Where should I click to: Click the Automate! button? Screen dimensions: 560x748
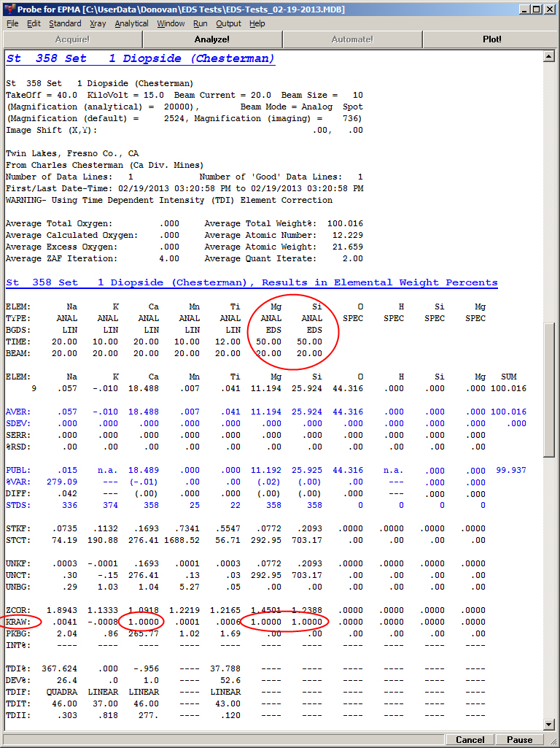(x=352, y=39)
